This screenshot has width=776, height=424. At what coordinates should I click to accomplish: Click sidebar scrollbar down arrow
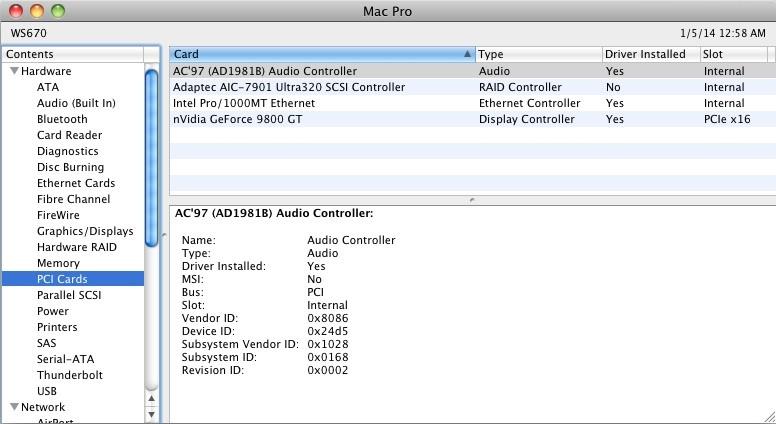152,414
